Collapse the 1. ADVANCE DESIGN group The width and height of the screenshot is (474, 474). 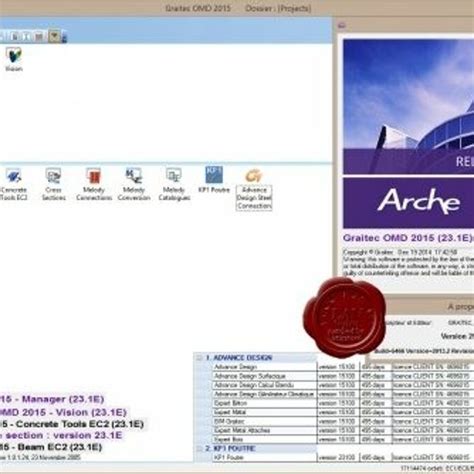pyautogui.click(x=199, y=358)
